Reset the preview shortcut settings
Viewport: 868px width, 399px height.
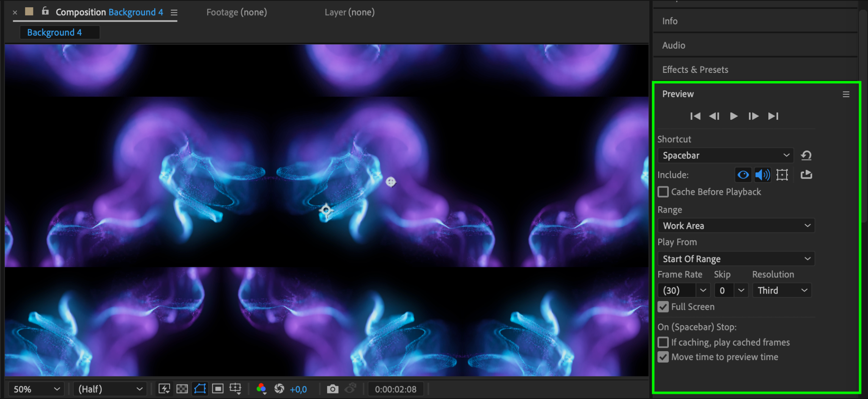[x=806, y=155]
